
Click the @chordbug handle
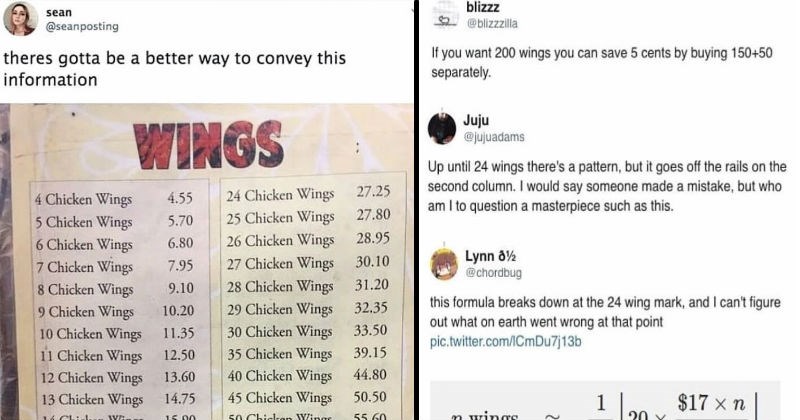pos(493,273)
